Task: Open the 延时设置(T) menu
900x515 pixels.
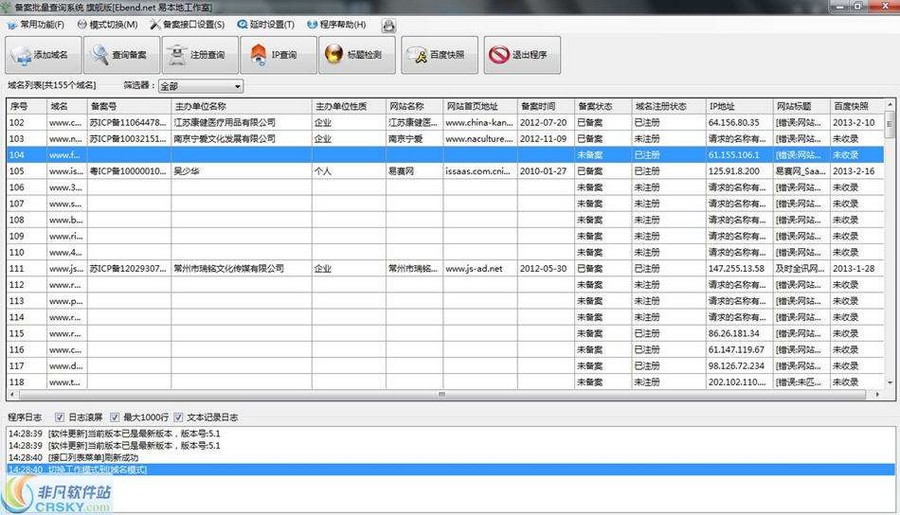Action: (x=266, y=24)
